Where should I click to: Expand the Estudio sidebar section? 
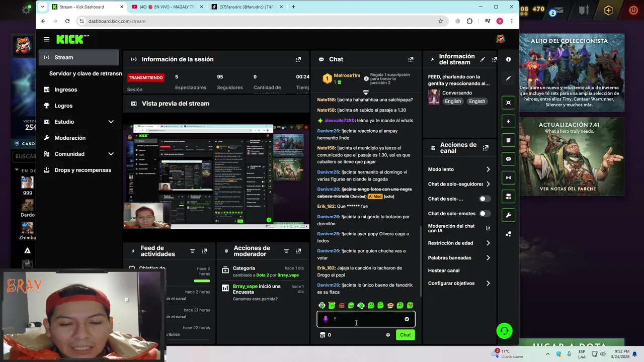tap(111, 122)
